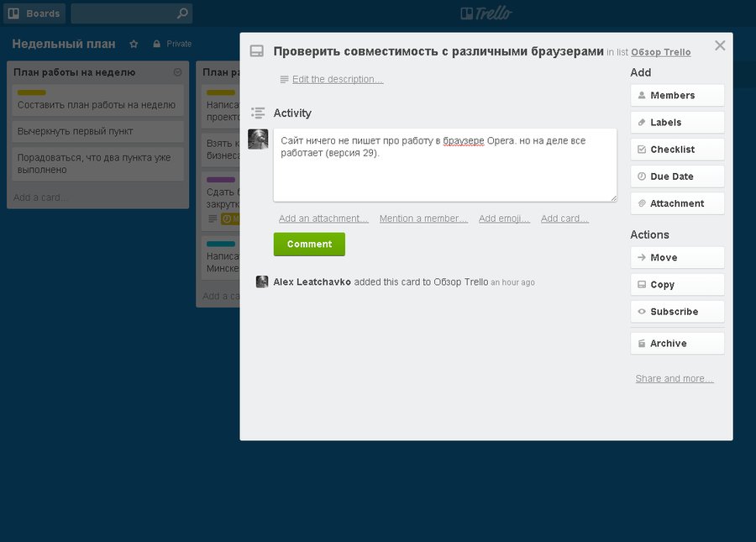Image resolution: width=756 pixels, height=542 pixels.
Task: Click Add emoji link
Action: [504, 218]
